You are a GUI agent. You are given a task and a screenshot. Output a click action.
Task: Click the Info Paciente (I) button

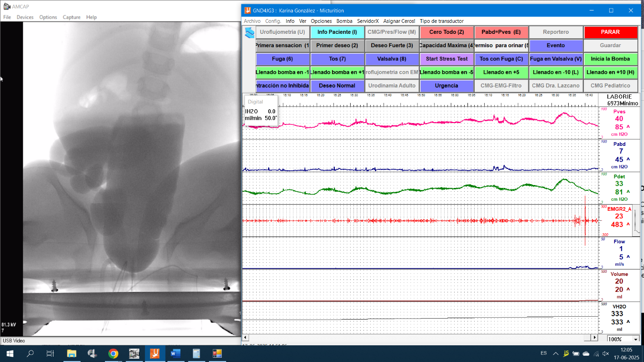pos(337,32)
